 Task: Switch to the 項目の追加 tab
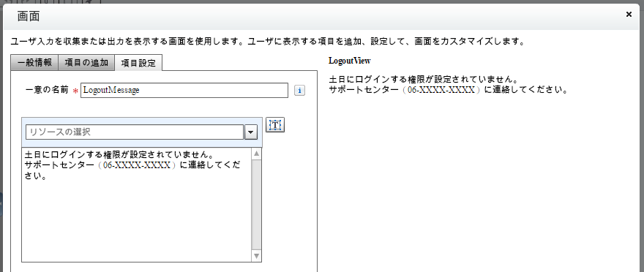coord(86,63)
